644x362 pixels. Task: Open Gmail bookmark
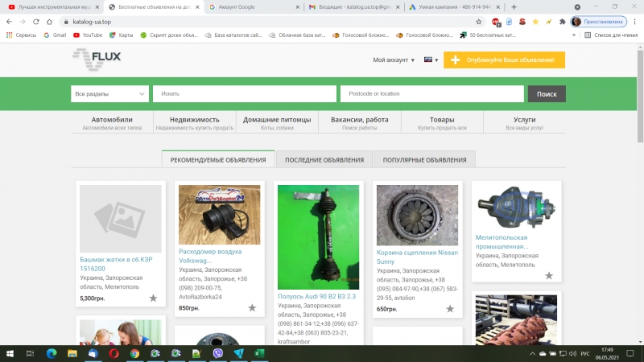(55, 35)
